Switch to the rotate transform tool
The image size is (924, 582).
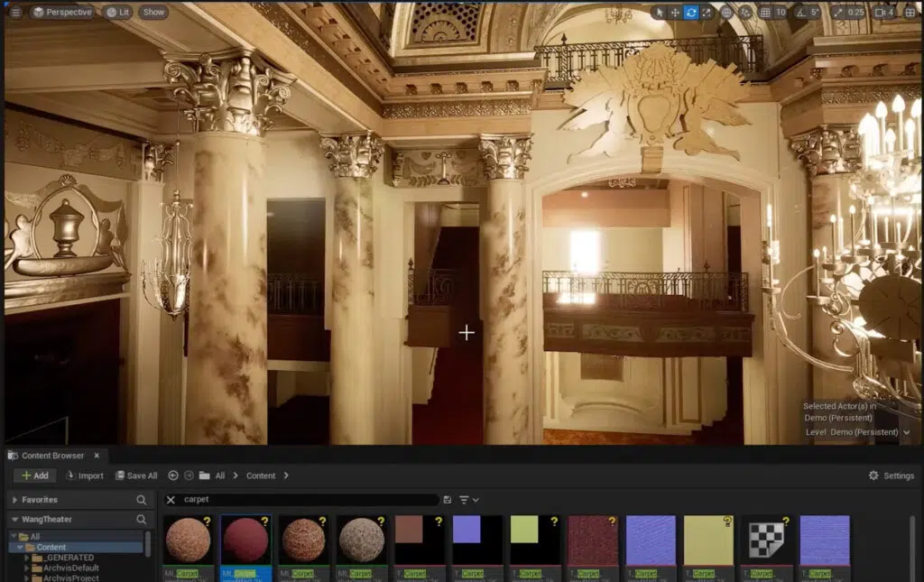coord(691,13)
